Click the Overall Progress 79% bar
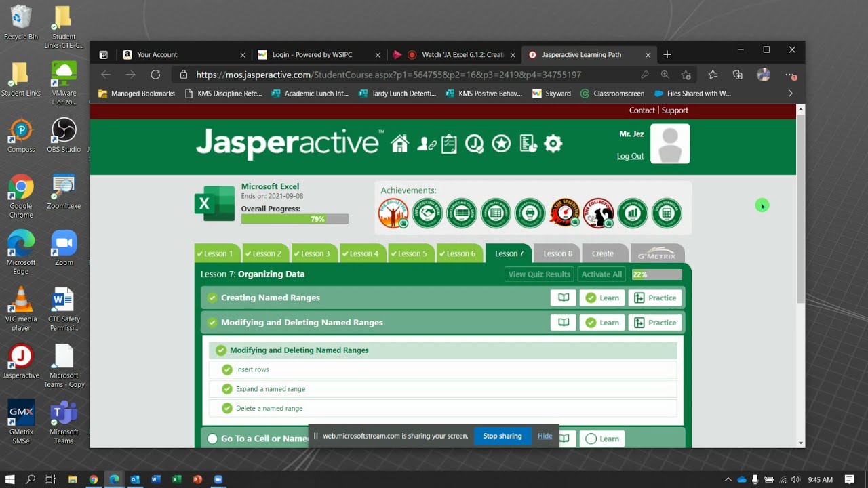 295,219
